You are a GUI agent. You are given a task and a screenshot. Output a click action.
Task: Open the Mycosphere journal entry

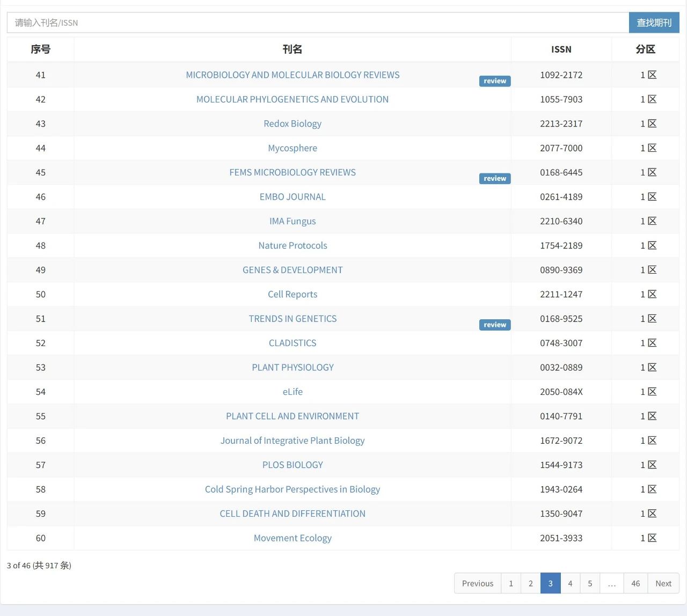click(293, 148)
